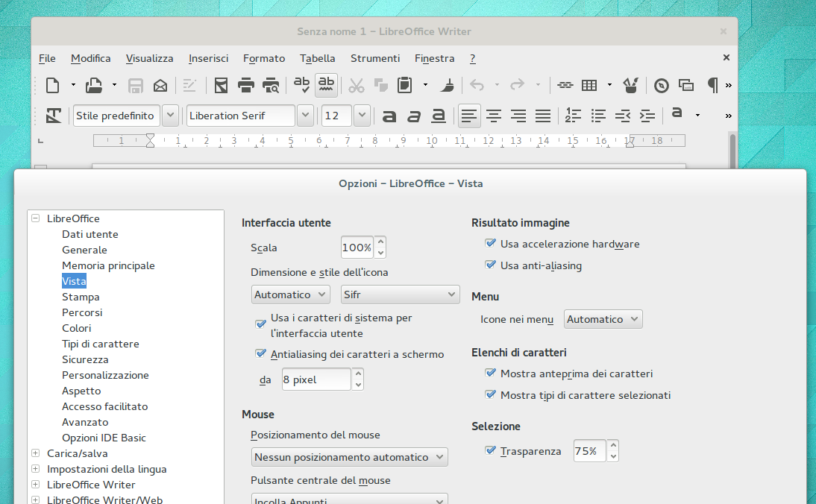Viewport: 816px width, 504px height.
Task: Open the Stile predefinito paragraph style dropdown
Action: 170,116
